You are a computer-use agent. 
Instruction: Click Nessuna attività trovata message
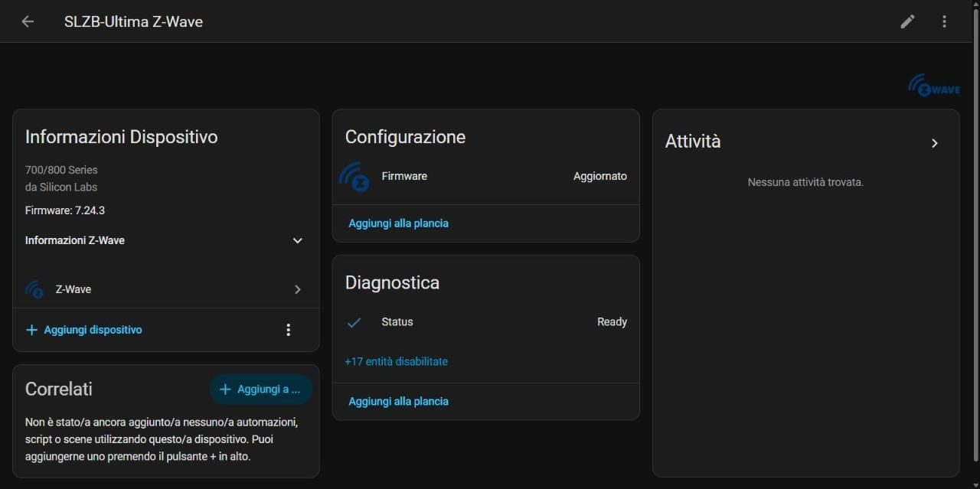[805, 182]
